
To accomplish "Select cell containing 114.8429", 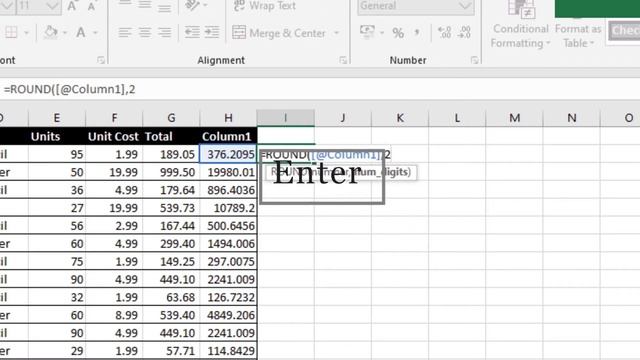I will (x=228, y=351).
